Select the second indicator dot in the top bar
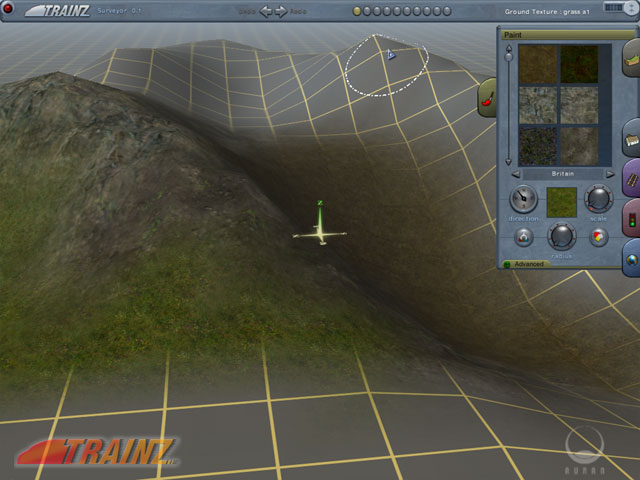This screenshot has width=640, height=480. (367, 11)
